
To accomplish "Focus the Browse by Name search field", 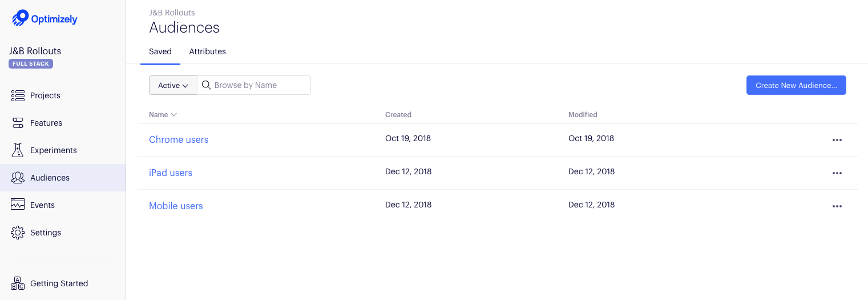I will point(254,85).
